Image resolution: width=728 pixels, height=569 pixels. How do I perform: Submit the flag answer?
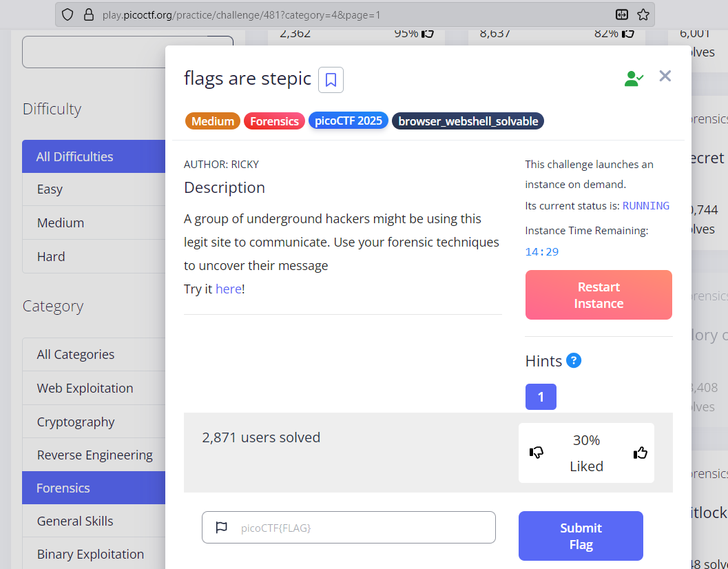[581, 536]
